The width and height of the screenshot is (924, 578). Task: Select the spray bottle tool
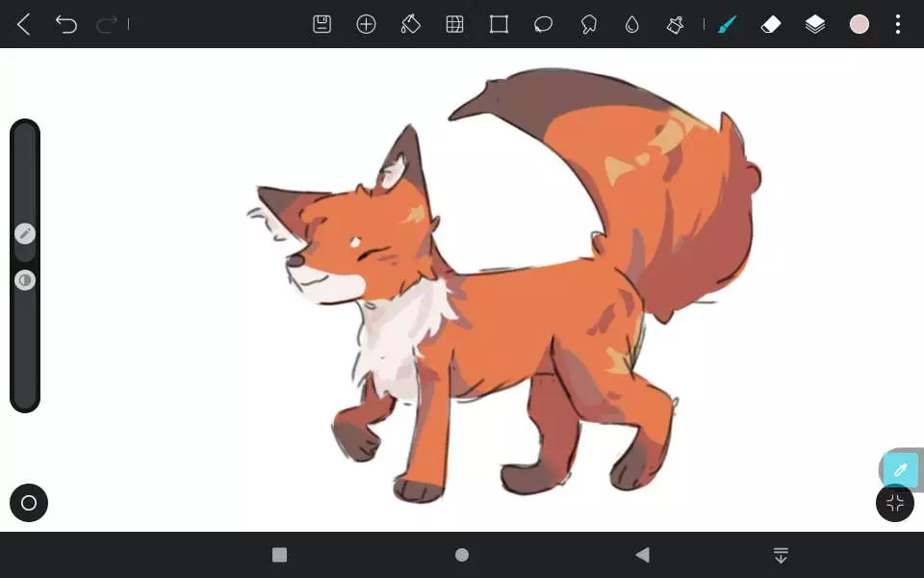coord(676,25)
